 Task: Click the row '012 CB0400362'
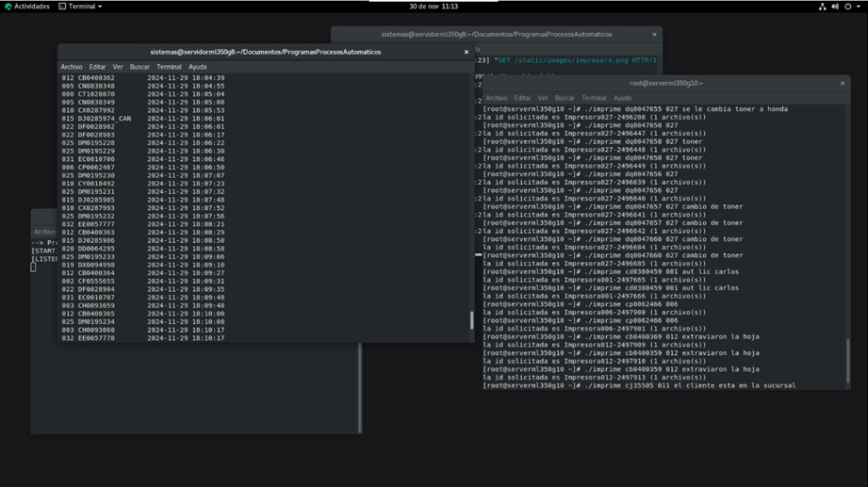click(143, 78)
